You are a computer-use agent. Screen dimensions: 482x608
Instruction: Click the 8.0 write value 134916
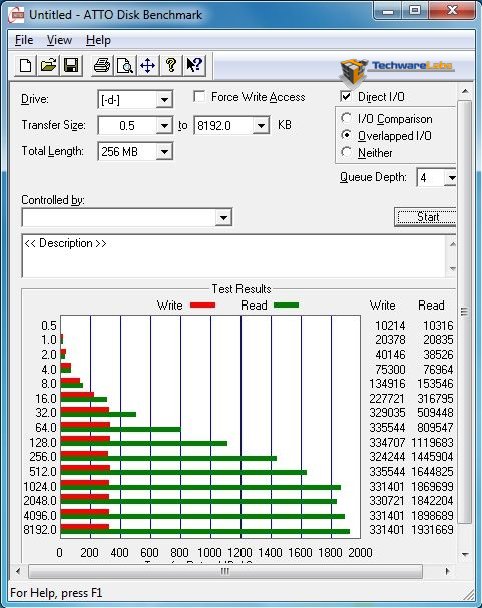coord(387,384)
